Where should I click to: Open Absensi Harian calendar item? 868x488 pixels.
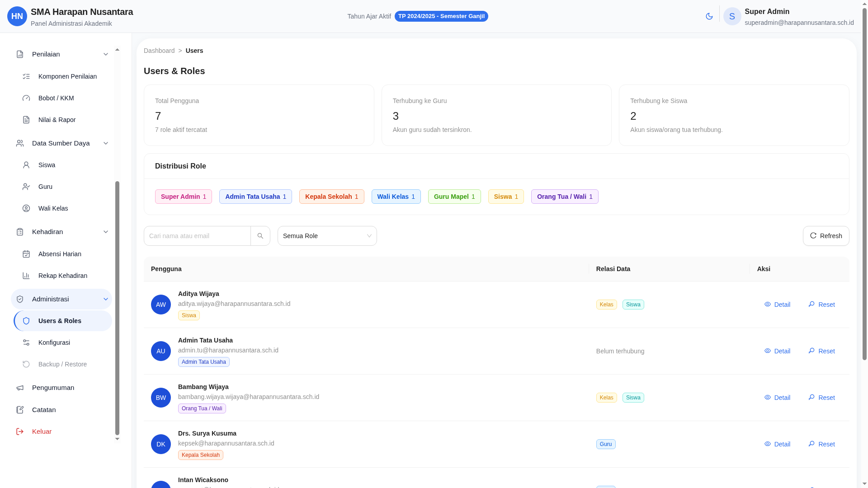(x=60, y=254)
